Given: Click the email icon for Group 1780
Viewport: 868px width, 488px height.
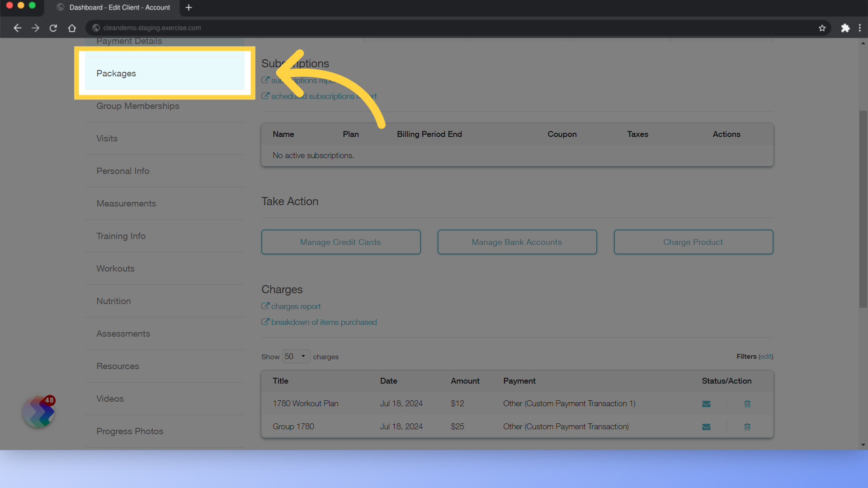Looking at the screenshot, I should click(707, 426).
